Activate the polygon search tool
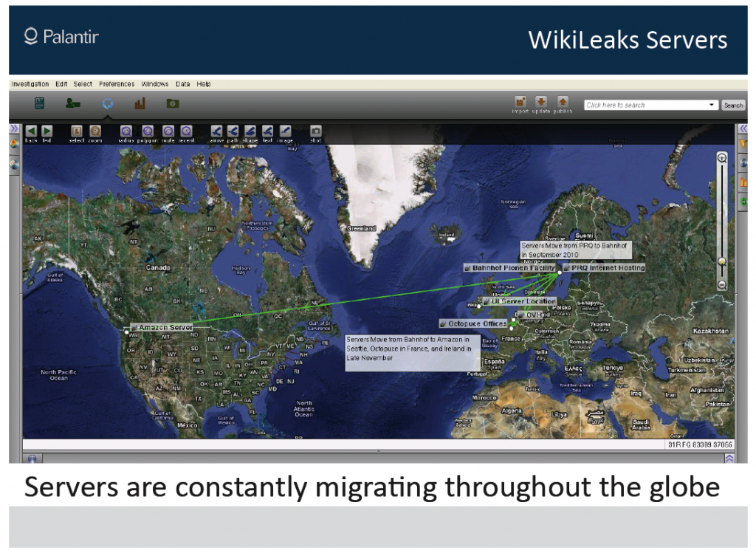The height and width of the screenshot is (556, 756). coord(148,131)
